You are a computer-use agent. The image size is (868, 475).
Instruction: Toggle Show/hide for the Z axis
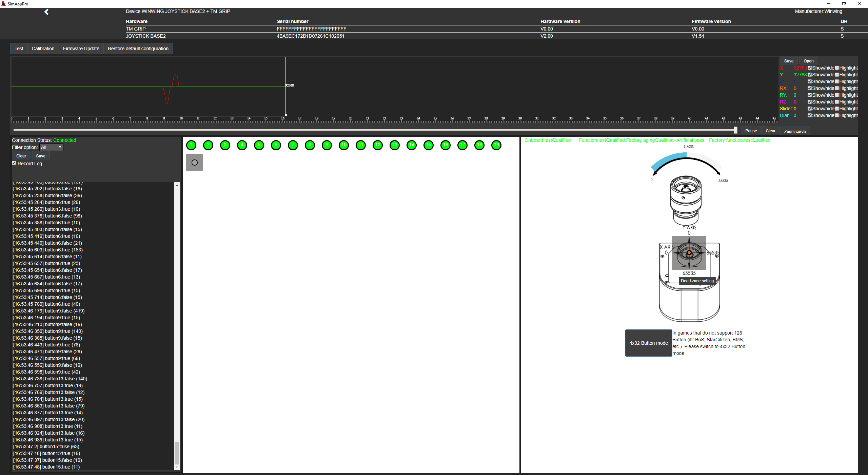[x=810, y=81]
